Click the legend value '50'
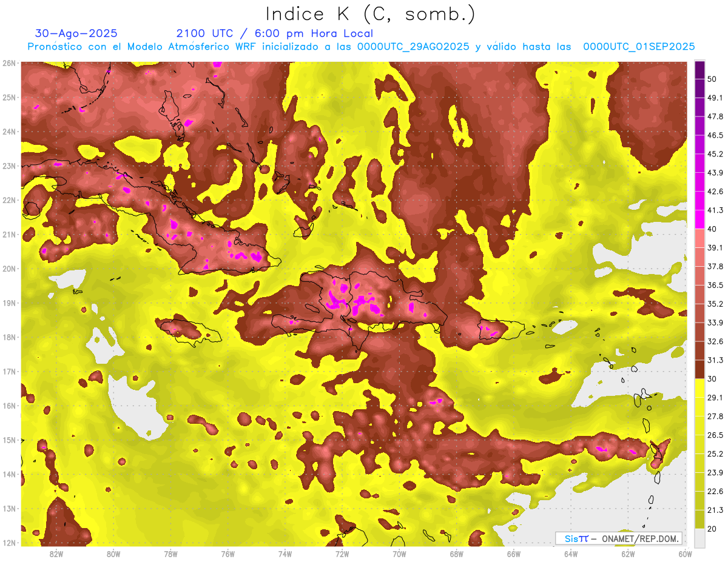This screenshot has height=562, width=728. [712, 79]
